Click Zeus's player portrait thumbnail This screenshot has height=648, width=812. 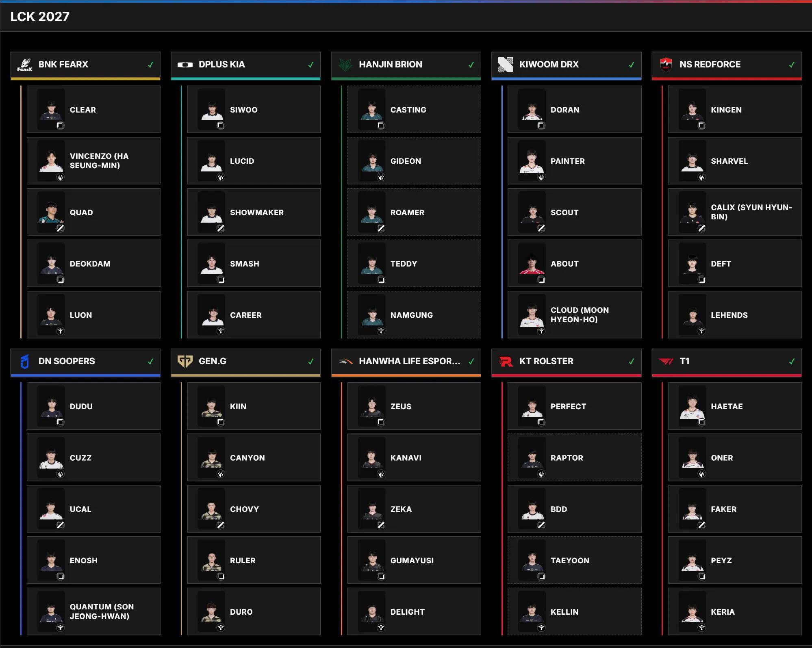(x=371, y=406)
